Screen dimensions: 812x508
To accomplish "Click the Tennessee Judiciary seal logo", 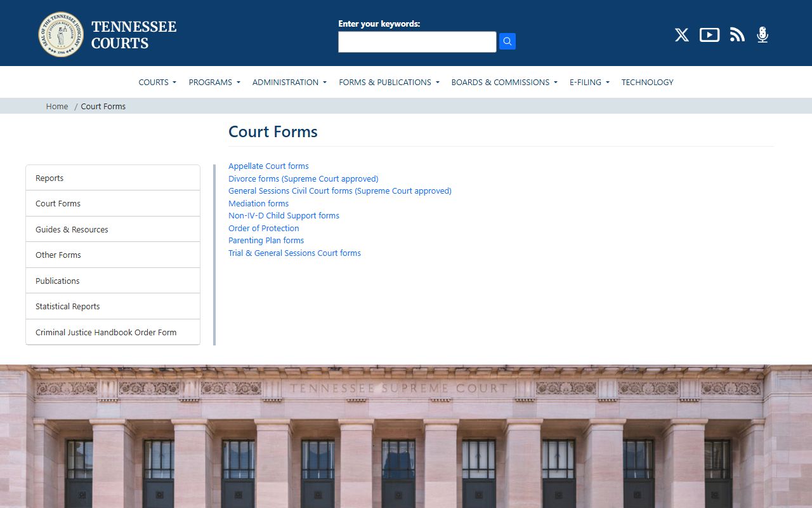I will tap(61, 34).
